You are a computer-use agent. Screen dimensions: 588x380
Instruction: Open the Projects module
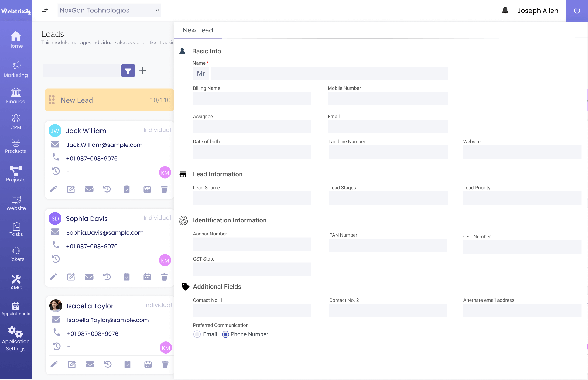16,173
